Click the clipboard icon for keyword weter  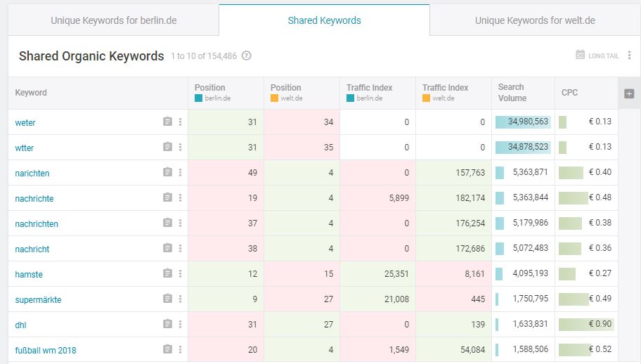pos(167,122)
